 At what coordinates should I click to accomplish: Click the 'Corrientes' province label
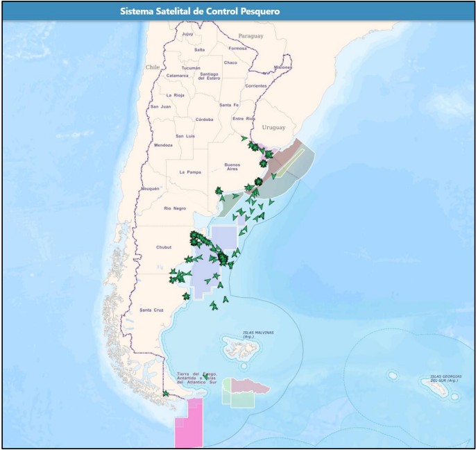coord(256,86)
